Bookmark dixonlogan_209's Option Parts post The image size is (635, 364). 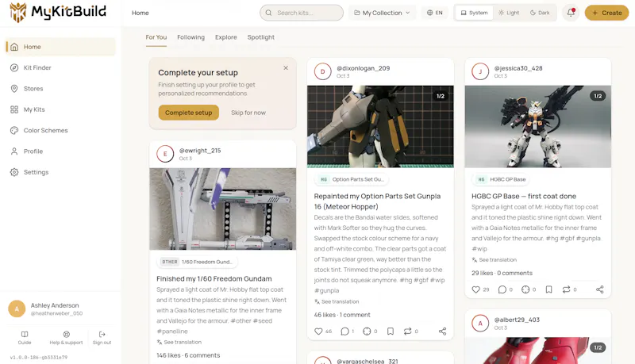(391, 331)
